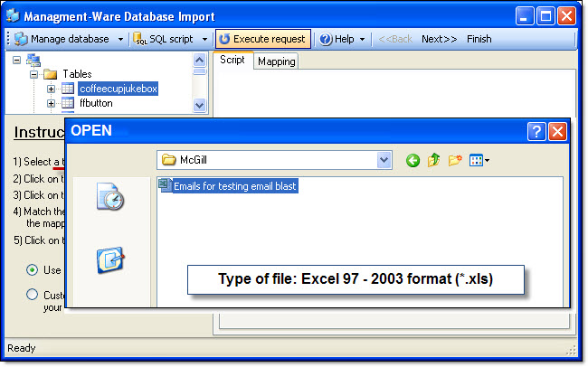Select the Custom radio button

tap(33, 295)
